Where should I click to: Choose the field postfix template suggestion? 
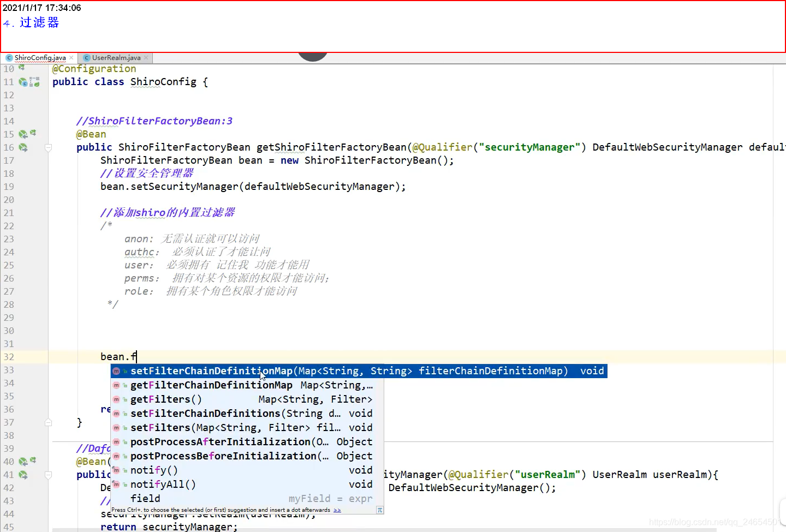247,499
